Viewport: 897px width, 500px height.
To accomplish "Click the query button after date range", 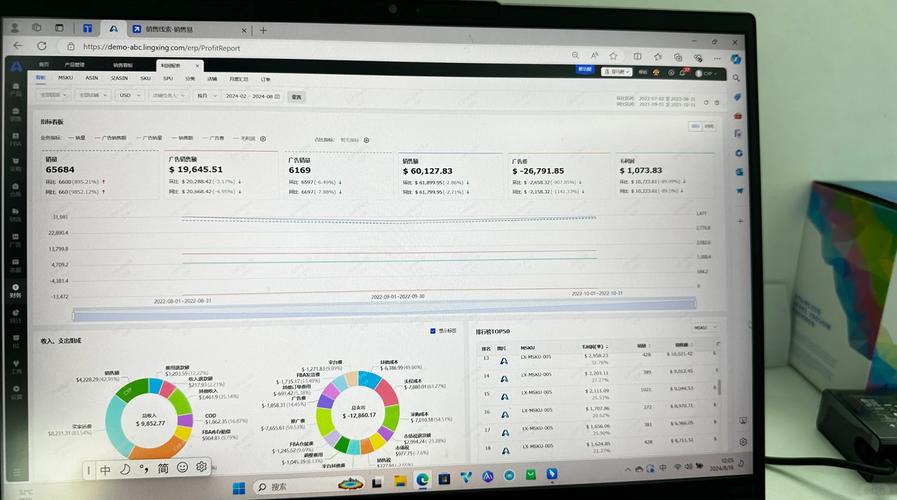I will [x=296, y=97].
